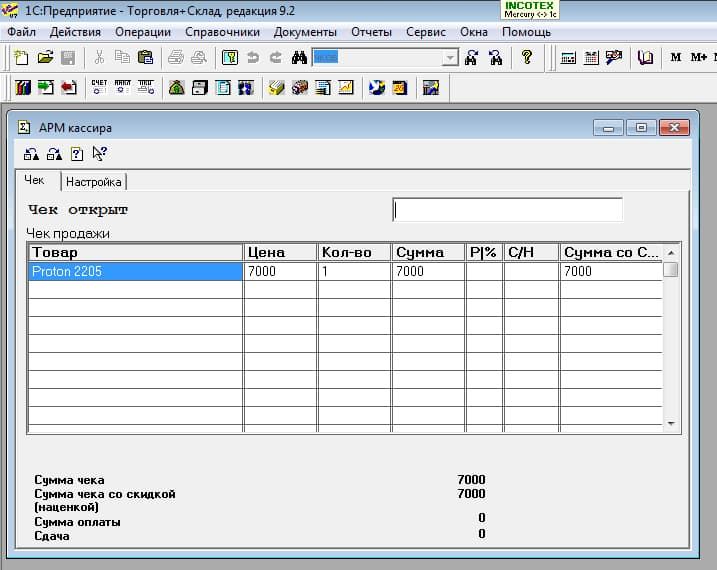Close the АРМ кассира window
Screen dimensions: 717x570
coord(674,128)
